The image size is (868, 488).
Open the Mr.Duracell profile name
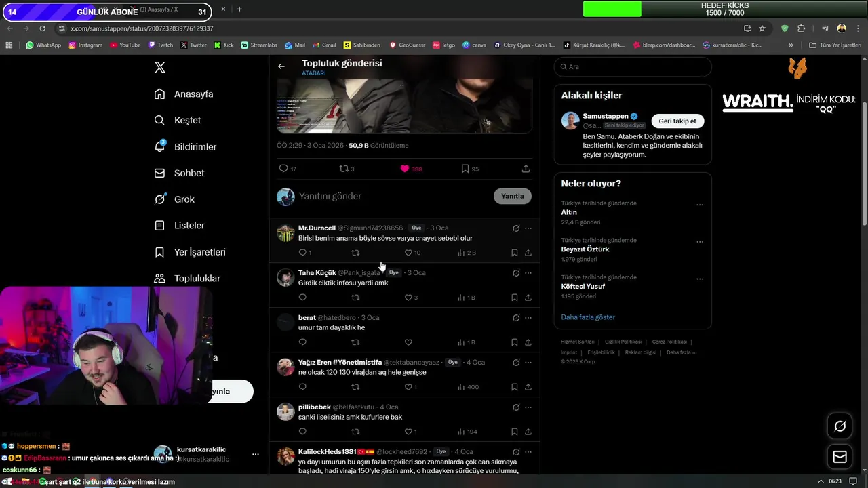click(x=317, y=228)
